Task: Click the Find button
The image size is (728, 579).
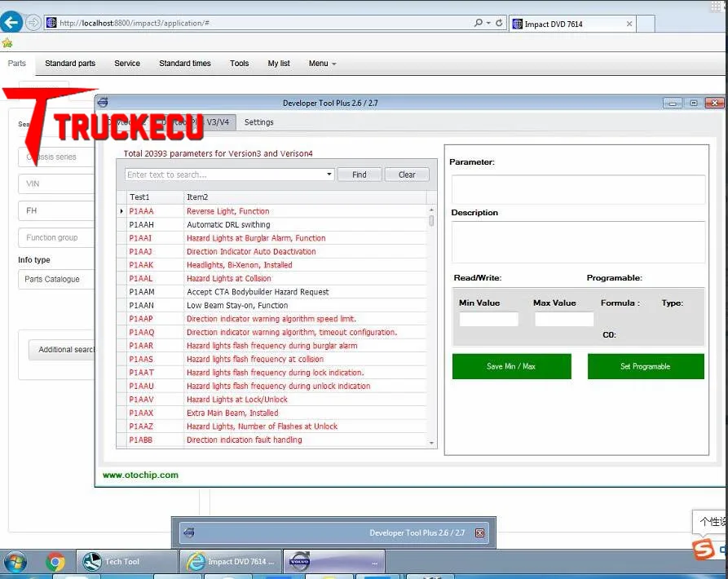Action: [360, 175]
